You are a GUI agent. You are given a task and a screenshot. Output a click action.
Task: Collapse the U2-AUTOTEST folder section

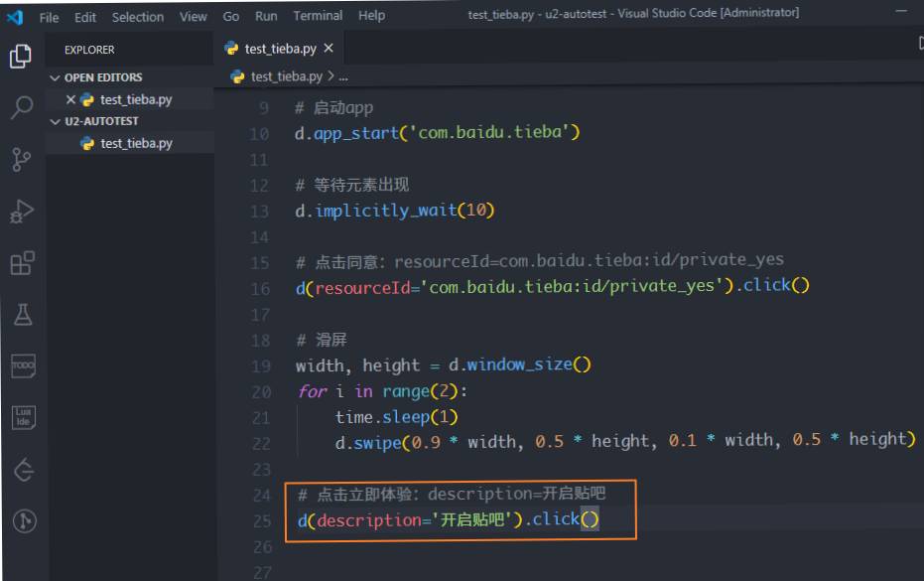tap(94, 121)
